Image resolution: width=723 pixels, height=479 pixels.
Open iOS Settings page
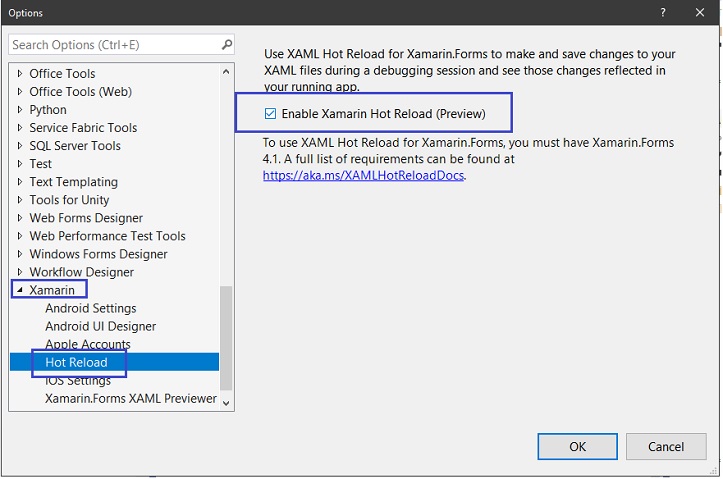tap(78, 380)
